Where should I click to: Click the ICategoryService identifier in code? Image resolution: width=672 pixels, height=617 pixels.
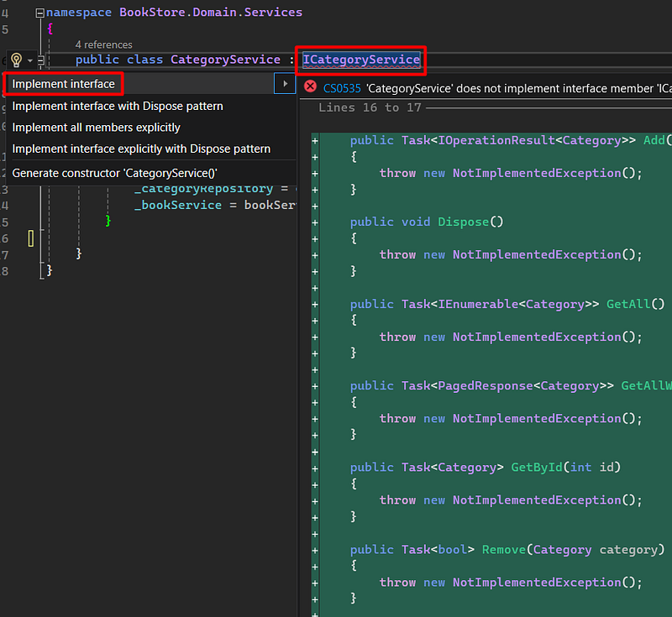pyautogui.click(x=361, y=60)
